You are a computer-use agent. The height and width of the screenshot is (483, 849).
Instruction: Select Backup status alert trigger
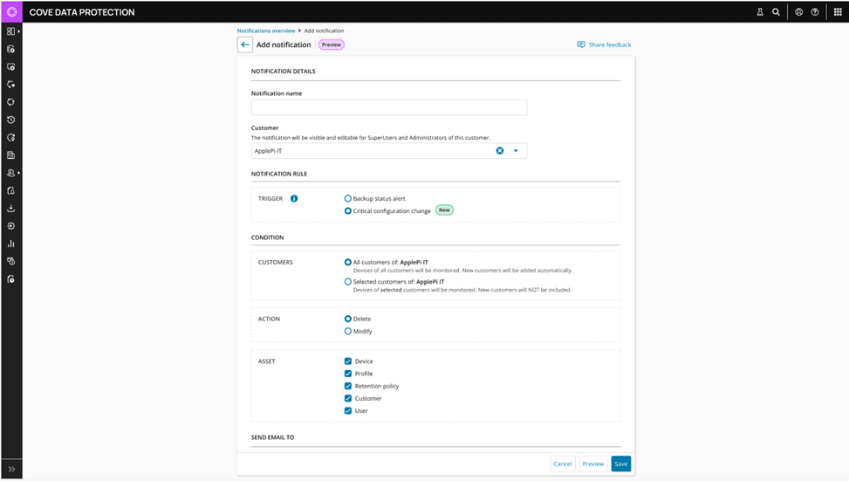[x=348, y=199]
